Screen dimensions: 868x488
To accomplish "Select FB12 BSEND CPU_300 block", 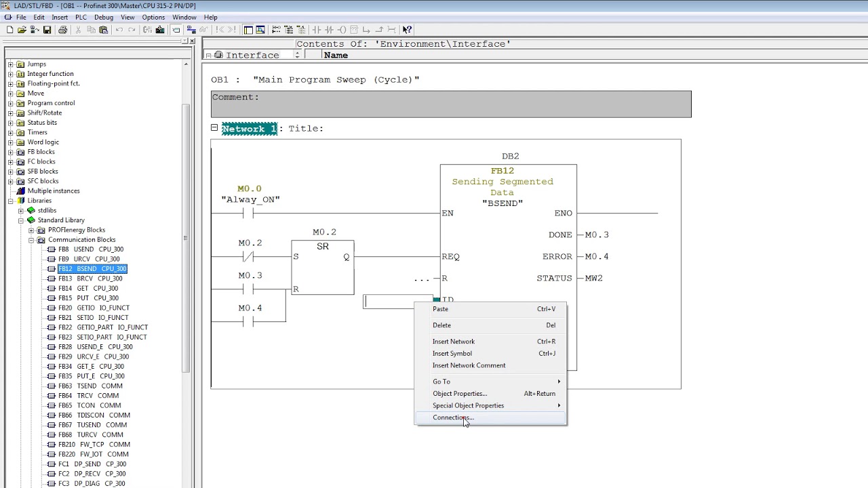I will [x=92, y=269].
